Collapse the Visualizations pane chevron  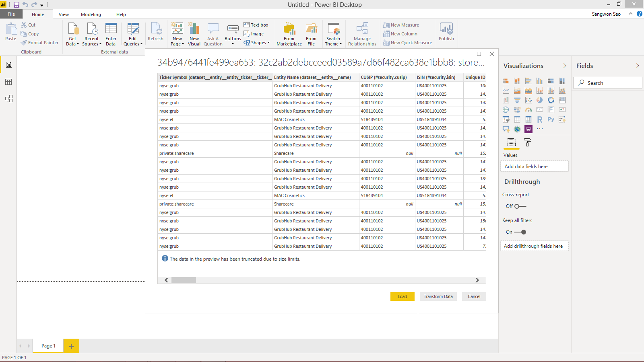pos(565,66)
